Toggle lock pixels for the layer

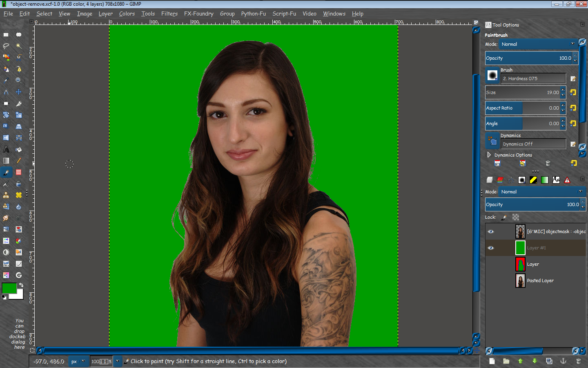(x=504, y=218)
